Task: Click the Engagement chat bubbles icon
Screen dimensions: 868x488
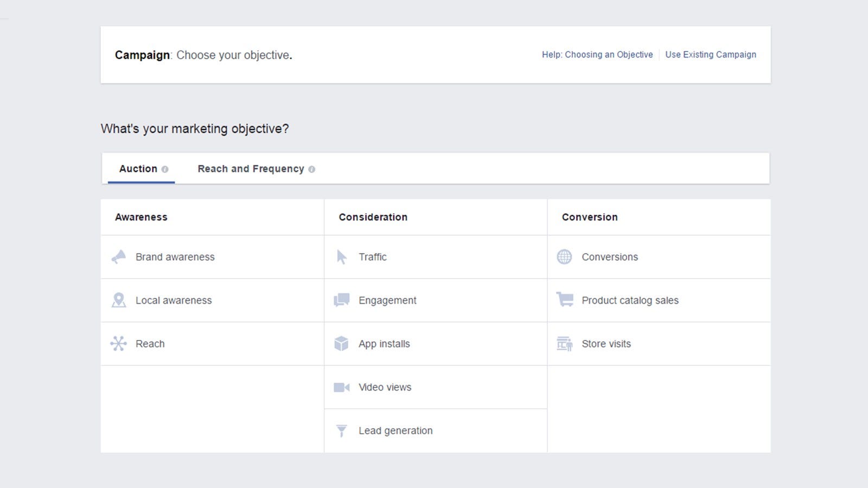Action: click(x=341, y=300)
